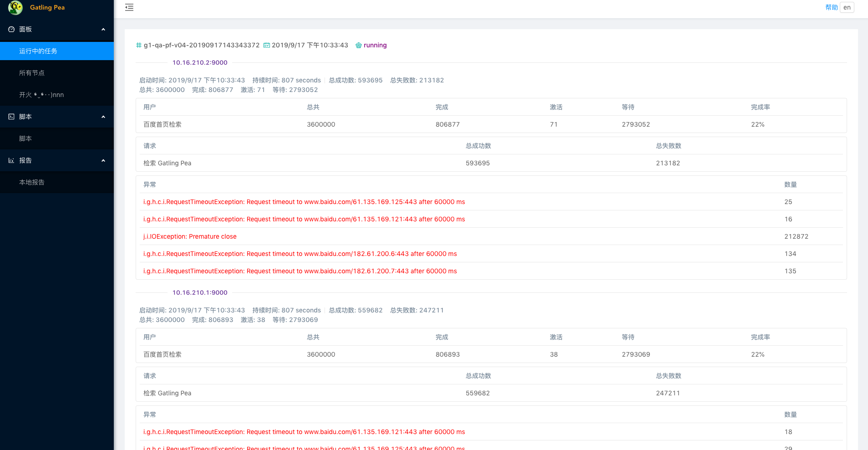This screenshot has width=868, height=450.
Task: Click the 帮助 help link
Action: click(x=832, y=7)
